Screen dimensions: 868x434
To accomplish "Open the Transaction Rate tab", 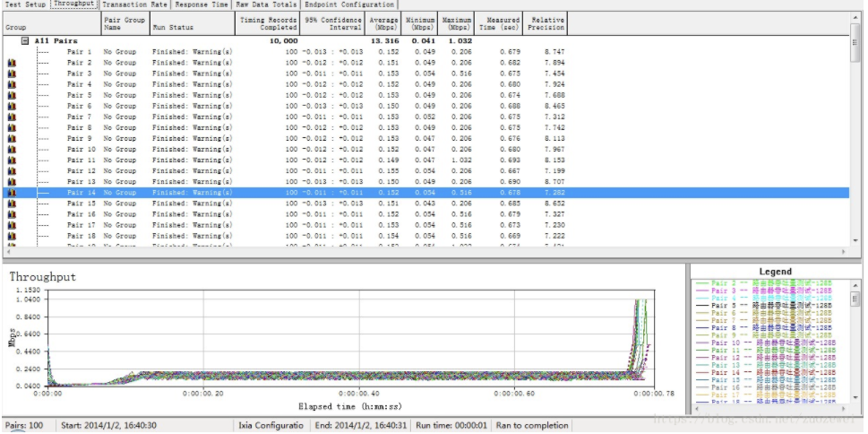I will 134,4.
